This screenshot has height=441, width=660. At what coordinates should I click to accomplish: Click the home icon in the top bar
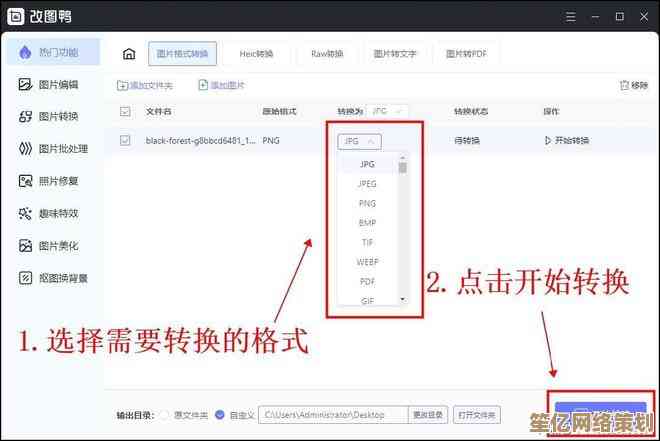tap(128, 54)
